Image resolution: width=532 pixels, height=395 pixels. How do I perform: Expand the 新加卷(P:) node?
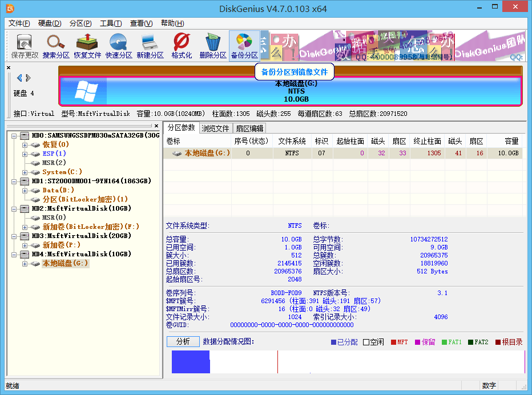tap(25, 245)
